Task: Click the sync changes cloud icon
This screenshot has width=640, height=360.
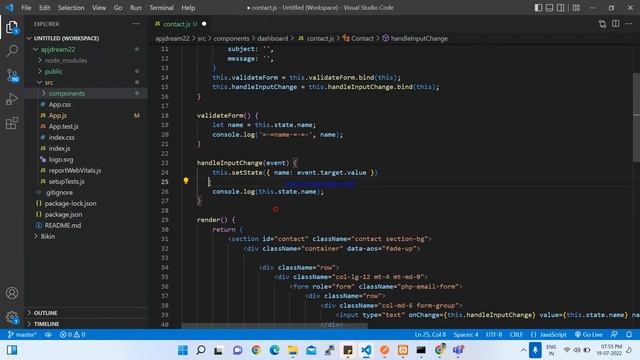Action: (48, 334)
